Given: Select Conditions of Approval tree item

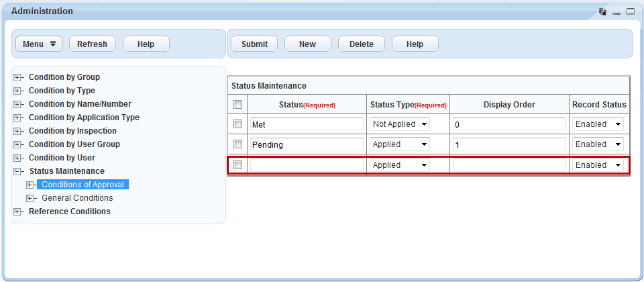Looking at the screenshot, I should (x=83, y=185).
